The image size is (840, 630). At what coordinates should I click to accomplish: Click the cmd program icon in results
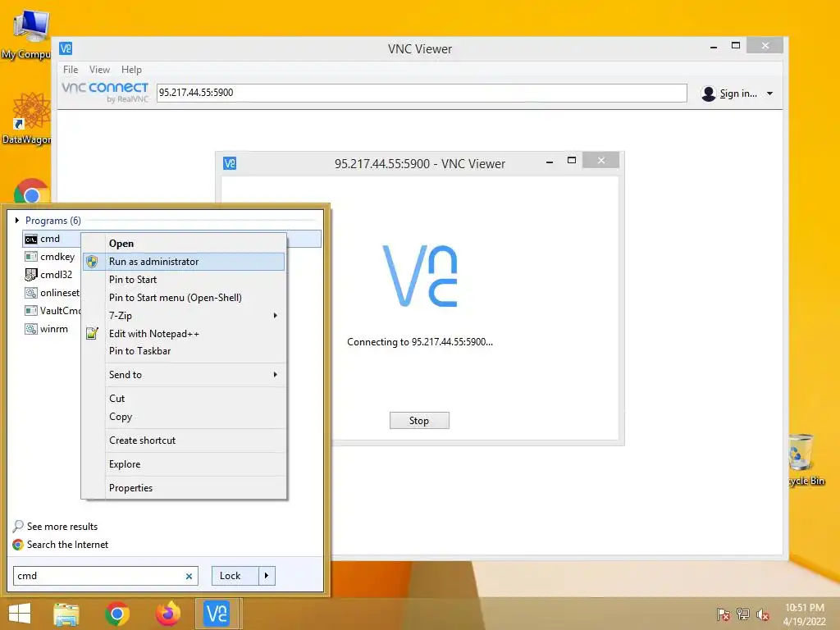[31, 239]
